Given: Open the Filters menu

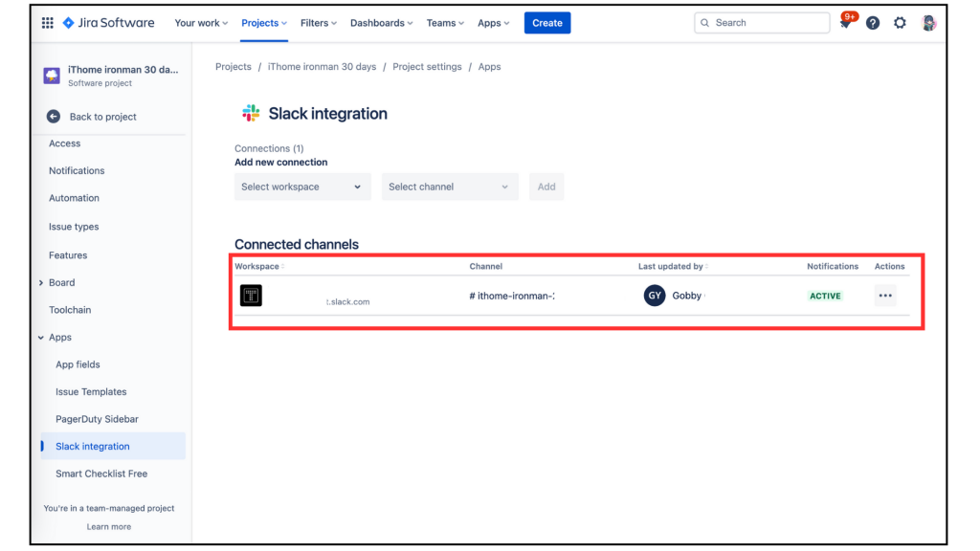Looking at the screenshot, I should point(318,23).
